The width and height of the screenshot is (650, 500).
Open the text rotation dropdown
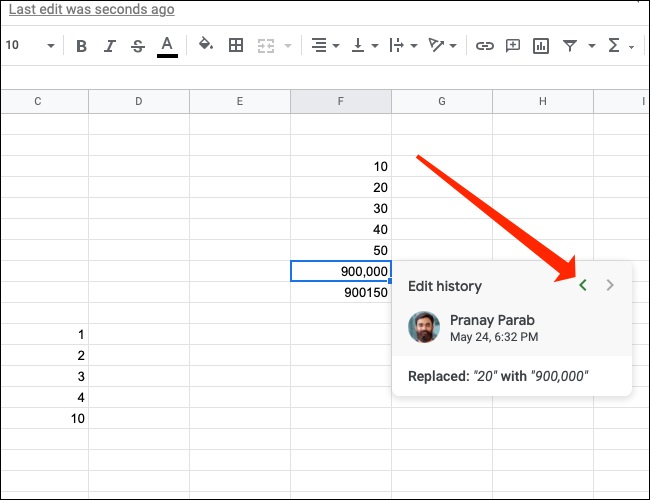(440, 46)
